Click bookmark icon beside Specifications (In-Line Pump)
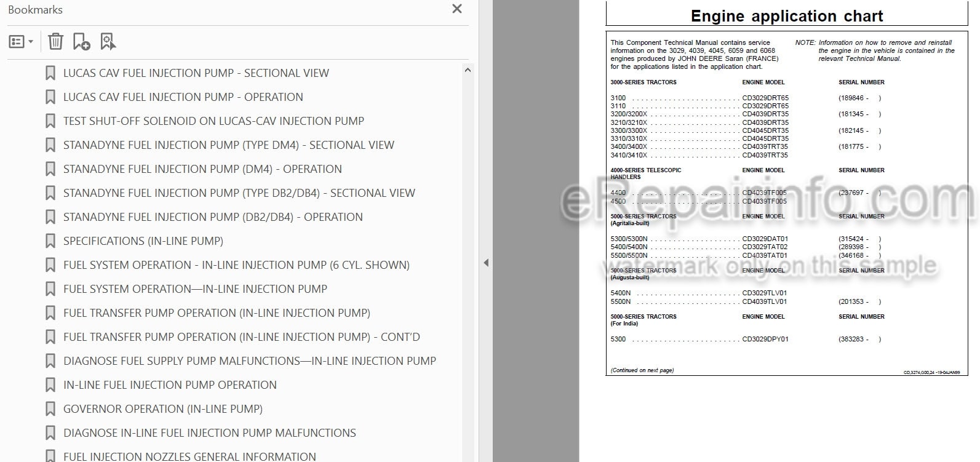980x462 pixels. (x=50, y=241)
